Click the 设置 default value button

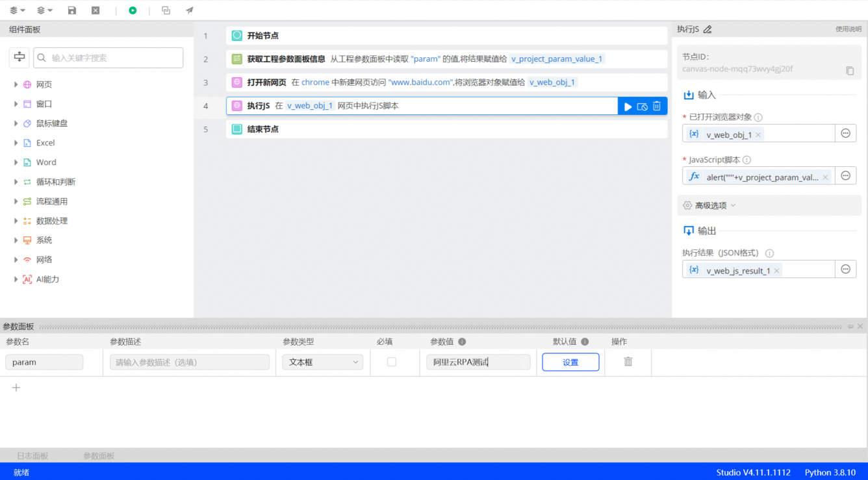click(x=570, y=362)
